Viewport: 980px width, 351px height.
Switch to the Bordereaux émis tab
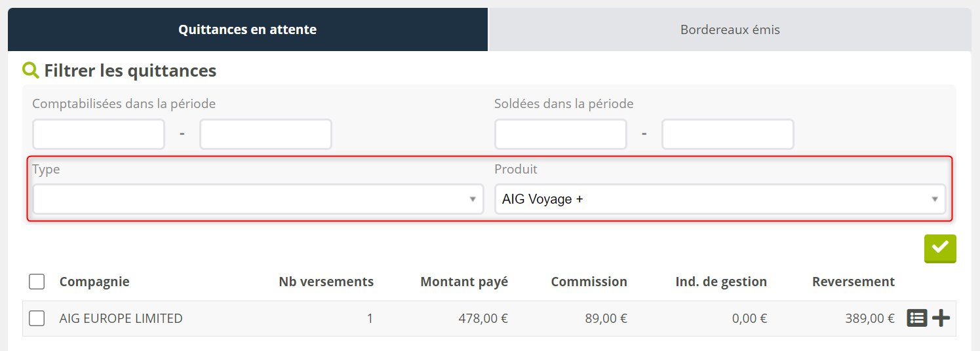[x=730, y=29]
